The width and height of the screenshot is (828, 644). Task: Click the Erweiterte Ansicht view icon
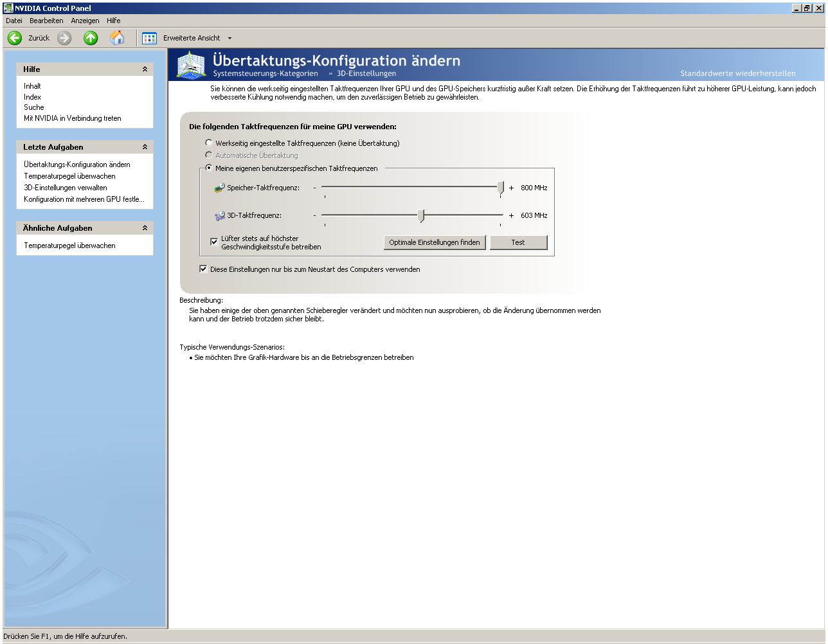(149, 38)
